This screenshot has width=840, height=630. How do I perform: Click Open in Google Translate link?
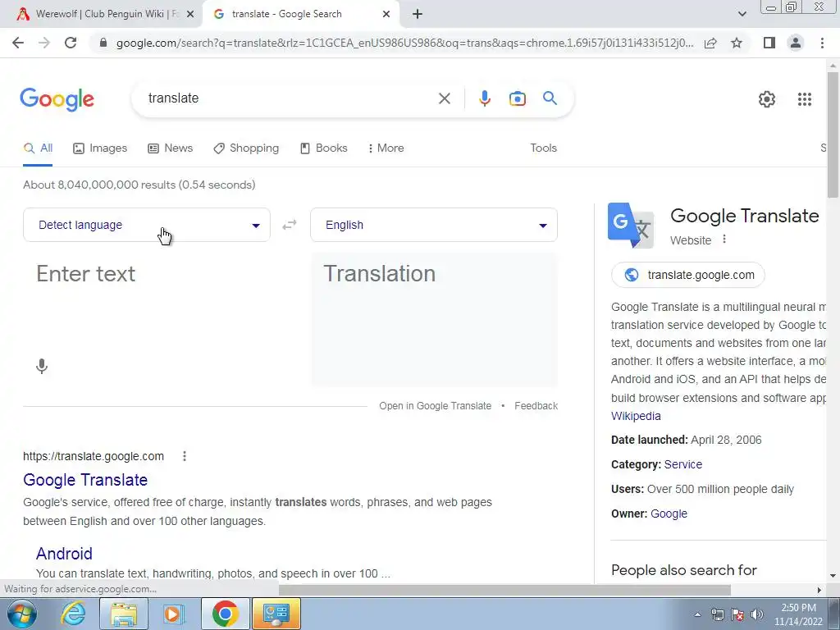click(435, 406)
